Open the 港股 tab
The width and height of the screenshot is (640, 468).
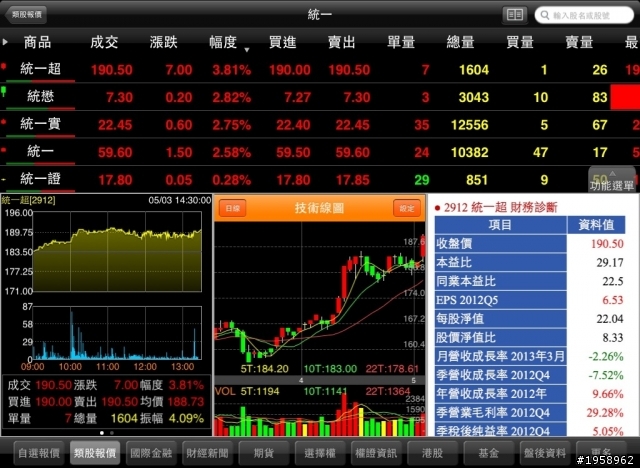432,453
